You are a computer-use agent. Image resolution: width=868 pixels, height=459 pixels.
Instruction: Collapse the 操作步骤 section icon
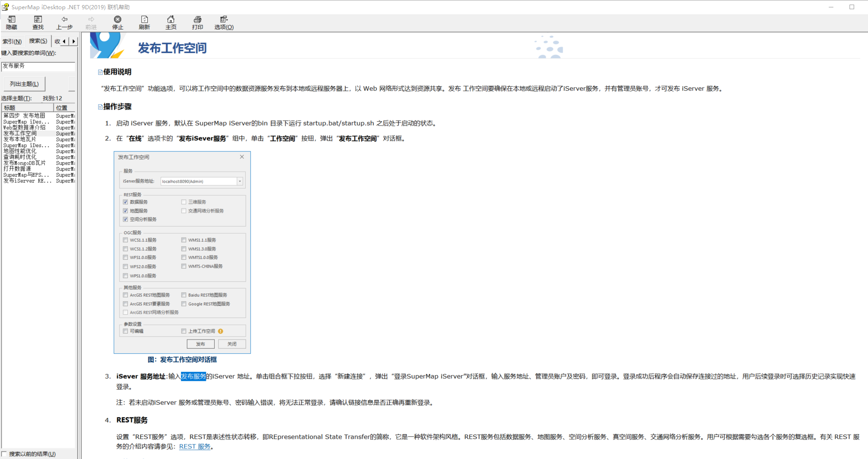pyautogui.click(x=100, y=107)
